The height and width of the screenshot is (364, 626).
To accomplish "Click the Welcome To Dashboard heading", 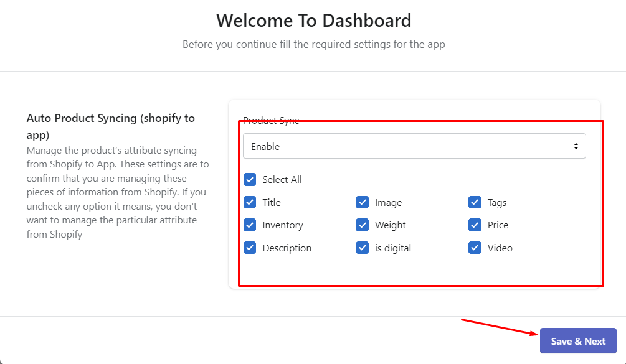I will [x=314, y=21].
